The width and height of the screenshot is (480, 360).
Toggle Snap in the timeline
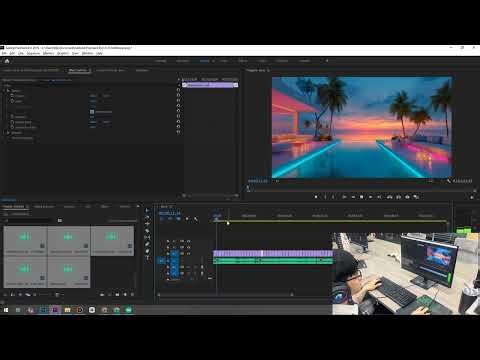click(170, 219)
